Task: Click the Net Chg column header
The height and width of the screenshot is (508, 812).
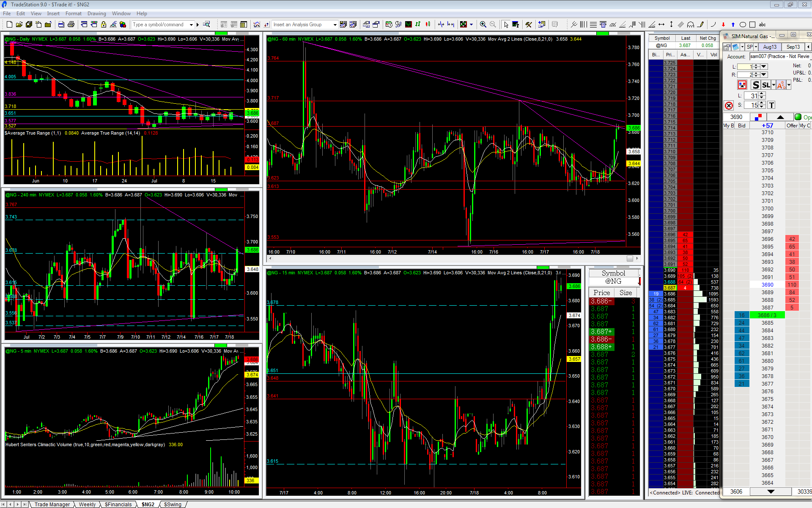Action: [x=708, y=38]
